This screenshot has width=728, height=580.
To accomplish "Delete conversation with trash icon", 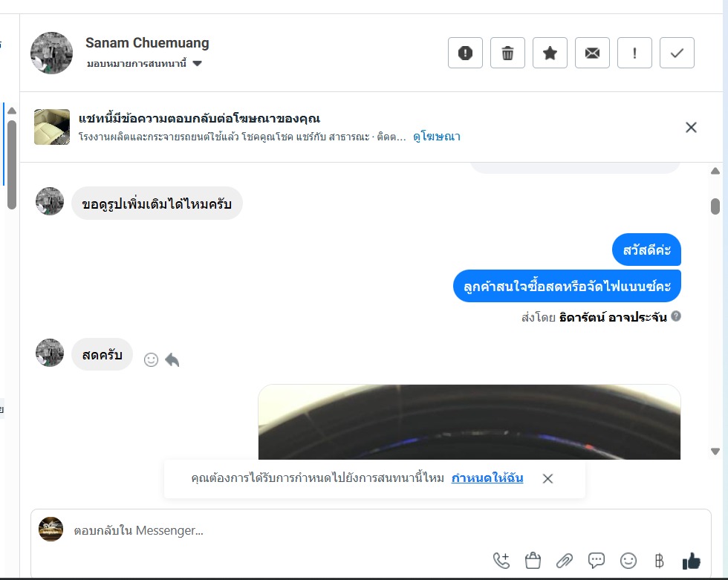I will coord(507,53).
